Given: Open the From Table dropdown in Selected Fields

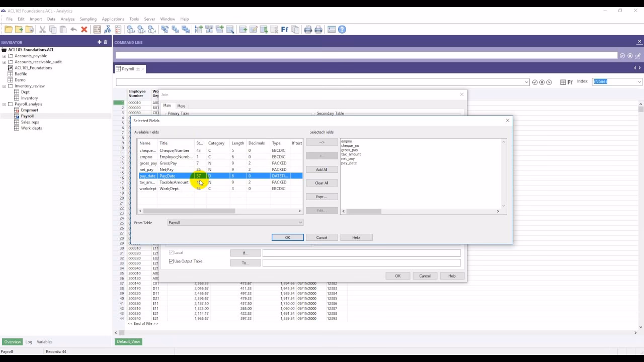Looking at the screenshot, I should tap(299, 222).
